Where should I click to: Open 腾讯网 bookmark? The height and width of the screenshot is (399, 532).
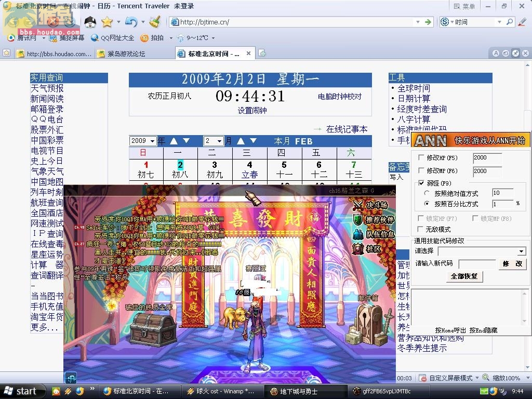22,37
